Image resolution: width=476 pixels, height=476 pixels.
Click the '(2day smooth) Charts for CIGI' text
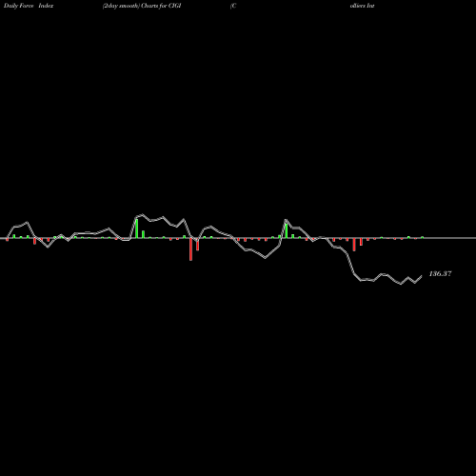[x=142, y=6]
